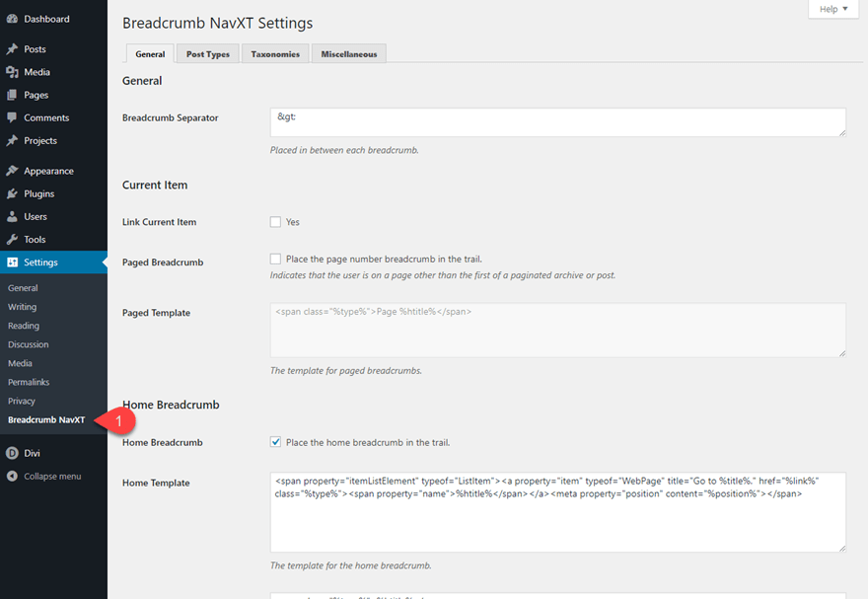Open the Reading settings submenu link
This screenshot has width=868, height=599.
(24, 326)
